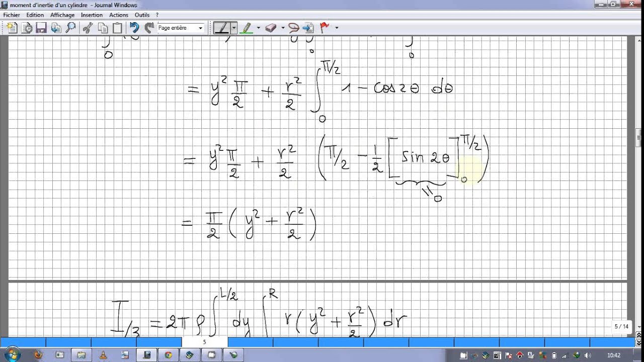Open the Affichage menu

[x=62, y=15]
